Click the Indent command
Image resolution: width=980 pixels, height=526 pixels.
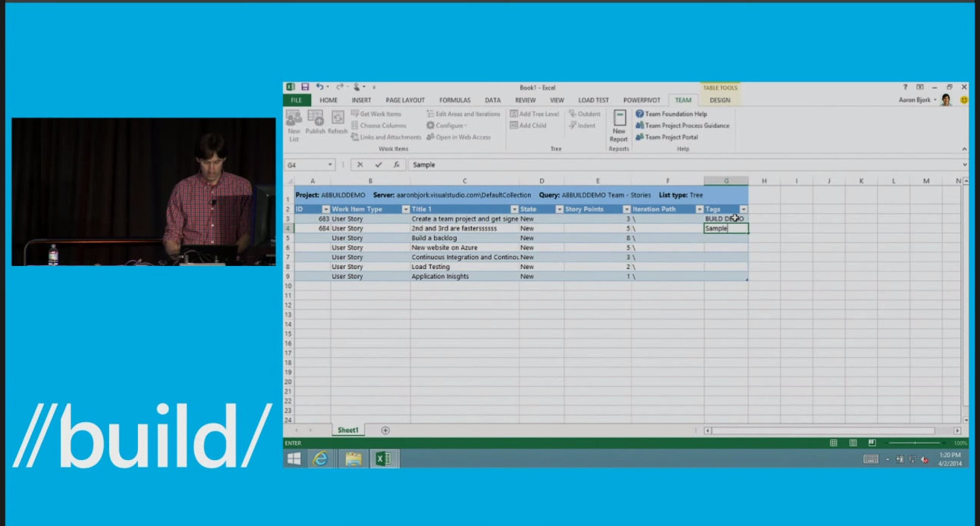(584, 125)
